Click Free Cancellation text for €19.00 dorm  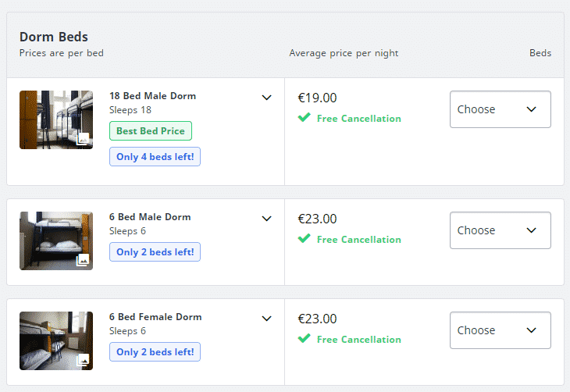(359, 119)
